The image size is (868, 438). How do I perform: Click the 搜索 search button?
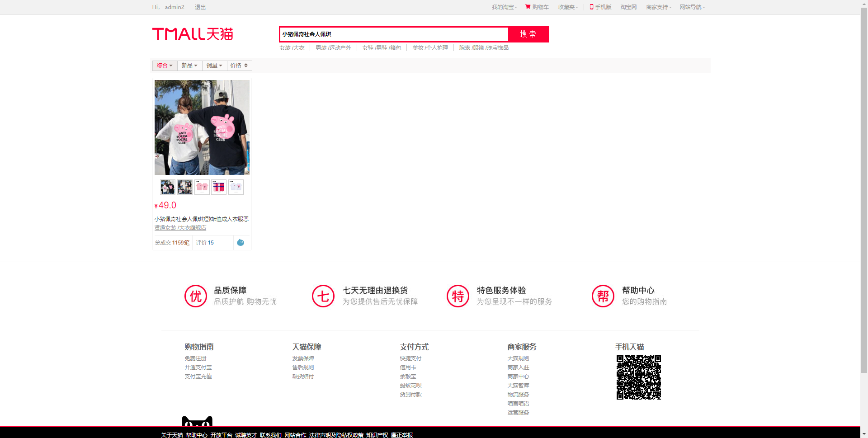(x=528, y=34)
